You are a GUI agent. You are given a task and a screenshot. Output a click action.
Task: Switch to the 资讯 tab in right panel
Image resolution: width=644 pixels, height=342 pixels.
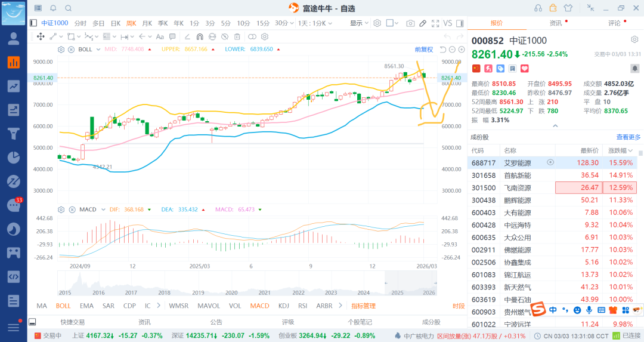tap(555, 23)
